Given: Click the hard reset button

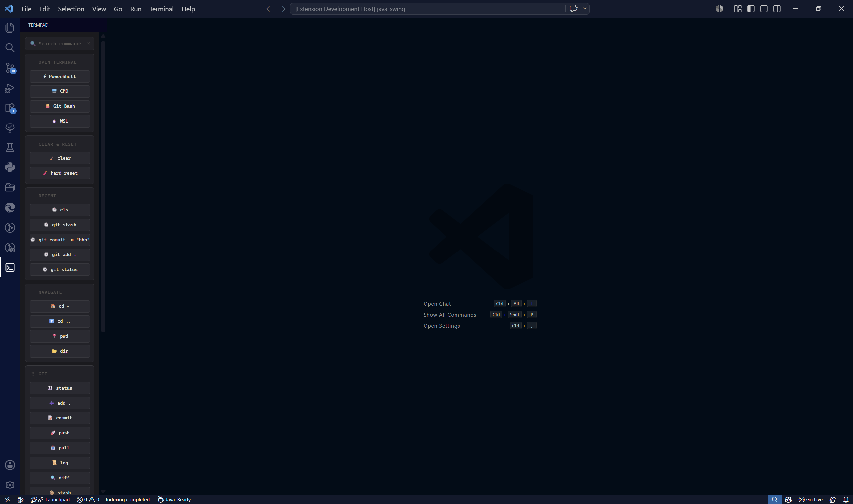Looking at the screenshot, I should click(59, 173).
